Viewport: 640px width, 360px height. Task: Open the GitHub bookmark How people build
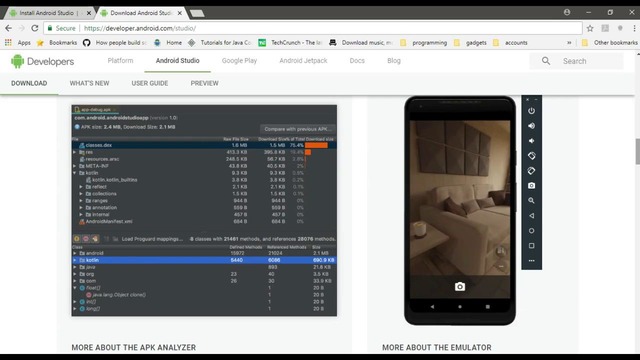point(115,42)
